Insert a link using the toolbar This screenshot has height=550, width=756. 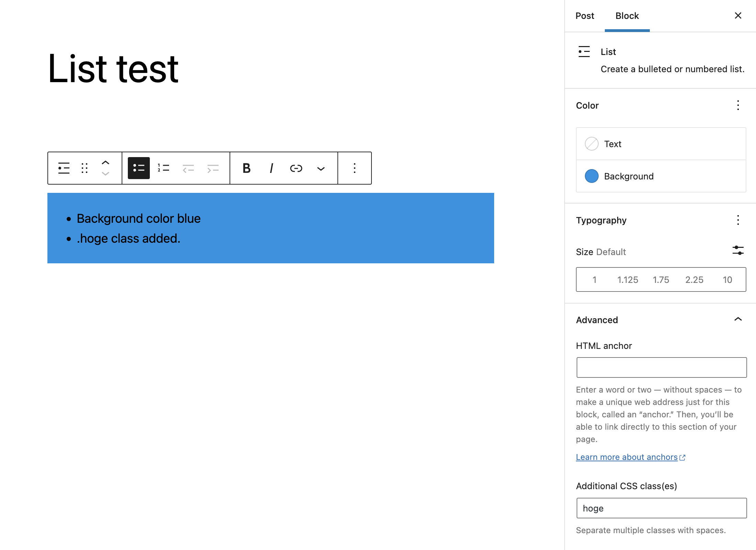pos(296,168)
